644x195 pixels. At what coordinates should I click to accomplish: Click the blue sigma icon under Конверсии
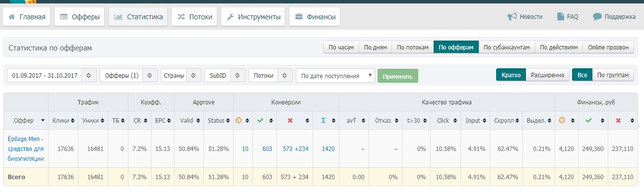tap(323, 120)
